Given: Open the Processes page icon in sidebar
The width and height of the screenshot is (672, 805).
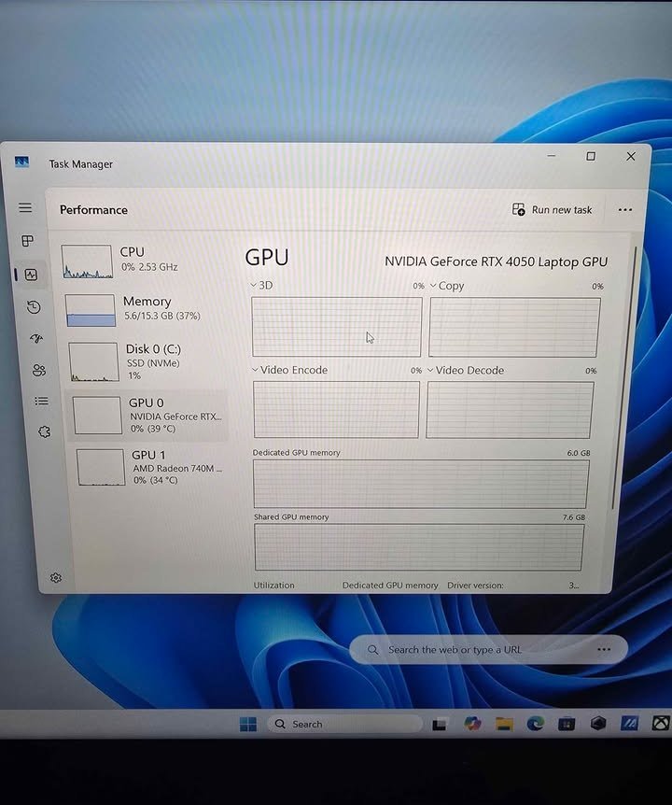Looking at the screenshot, I should coord(28,241).
